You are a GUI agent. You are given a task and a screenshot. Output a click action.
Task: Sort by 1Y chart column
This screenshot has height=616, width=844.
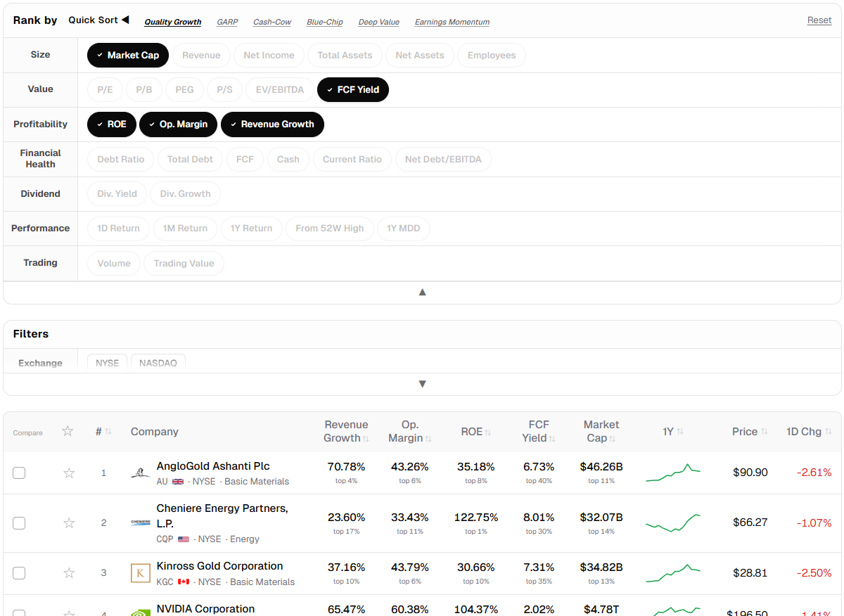673,432
